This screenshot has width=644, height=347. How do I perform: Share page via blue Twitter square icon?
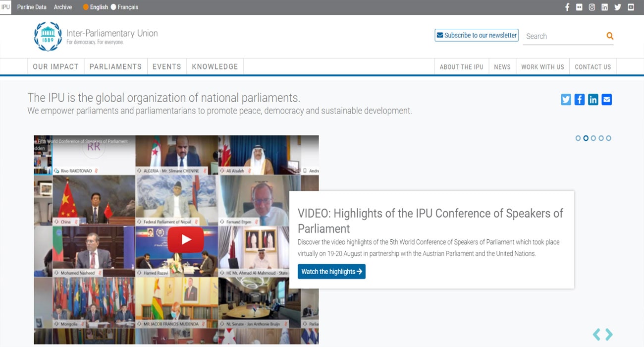[566, 100]
